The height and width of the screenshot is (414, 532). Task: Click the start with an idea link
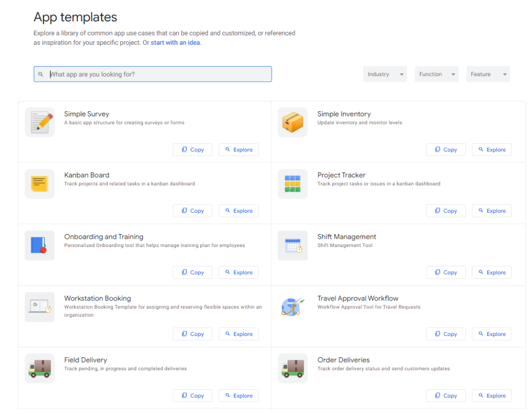pyautogui.click(x=175, y=42)
